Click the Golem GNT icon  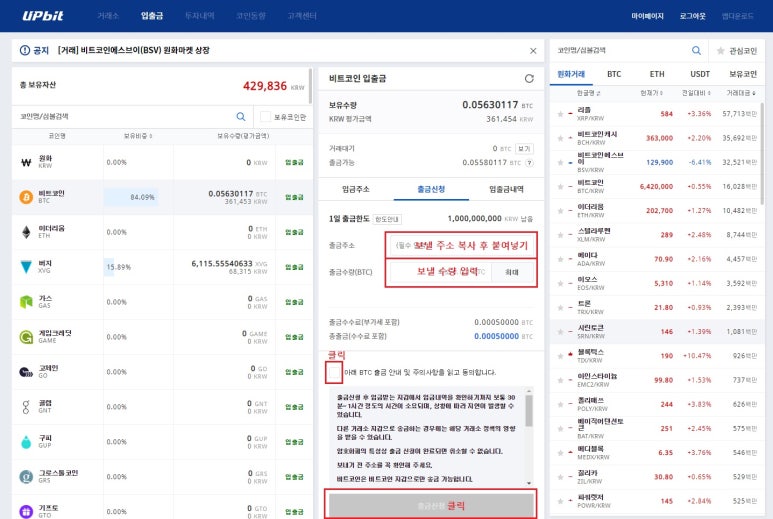[x=26, y=407]
